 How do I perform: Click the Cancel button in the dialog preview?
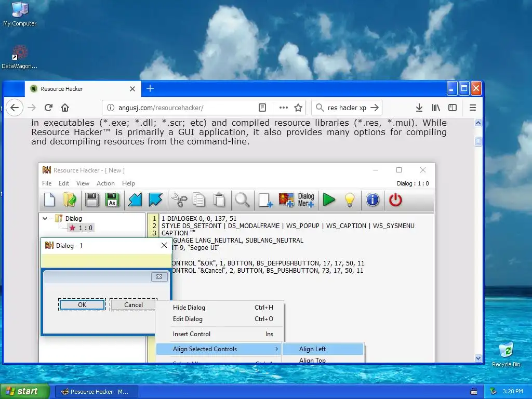[134, 304]
